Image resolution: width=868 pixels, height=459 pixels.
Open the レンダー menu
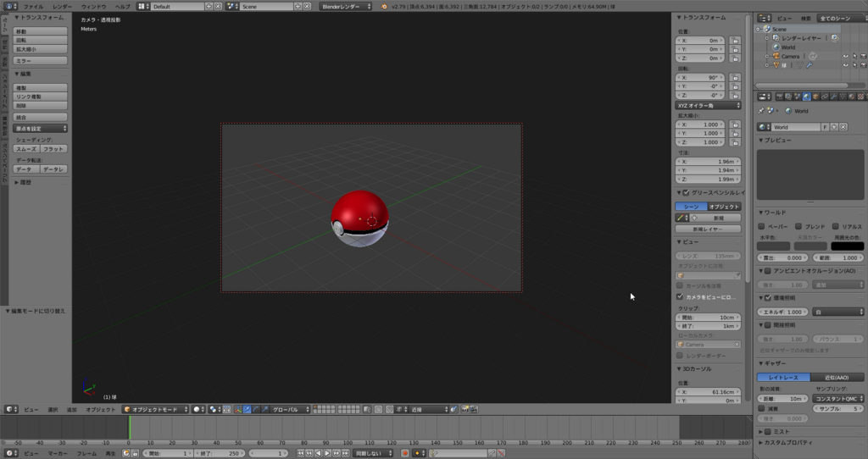coord(62,7)
